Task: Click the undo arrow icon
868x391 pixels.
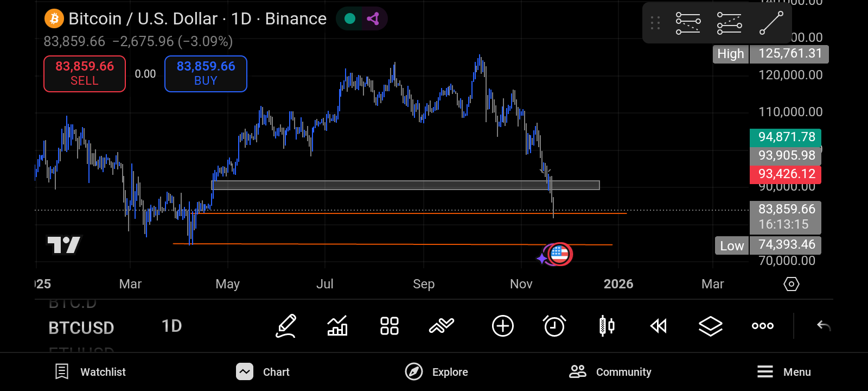Action: tap(824, 326)
